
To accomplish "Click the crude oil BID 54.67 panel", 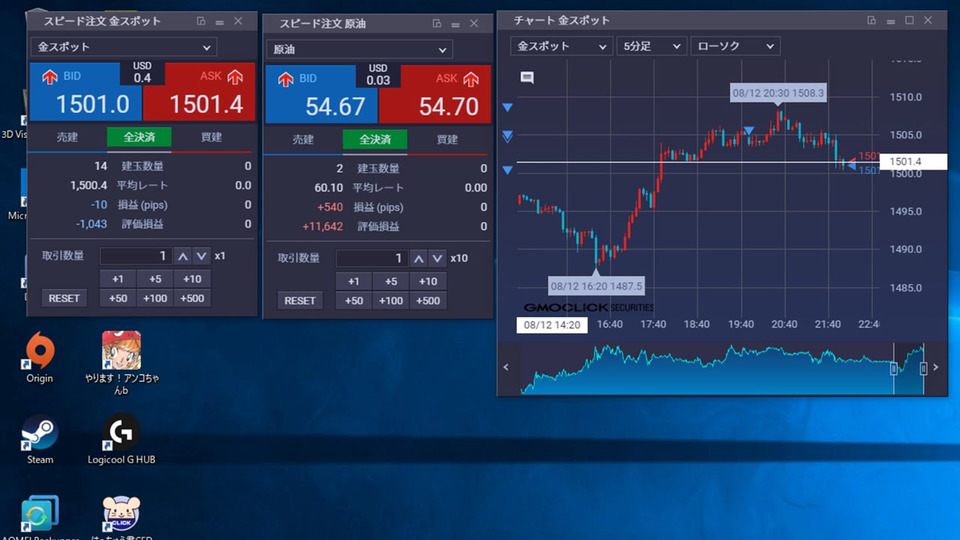I will pos(321,94).
